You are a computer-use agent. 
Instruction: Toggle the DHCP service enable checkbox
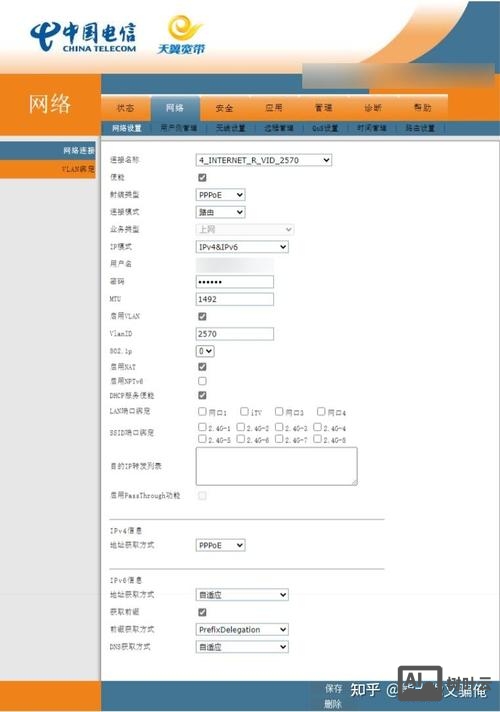202,395
